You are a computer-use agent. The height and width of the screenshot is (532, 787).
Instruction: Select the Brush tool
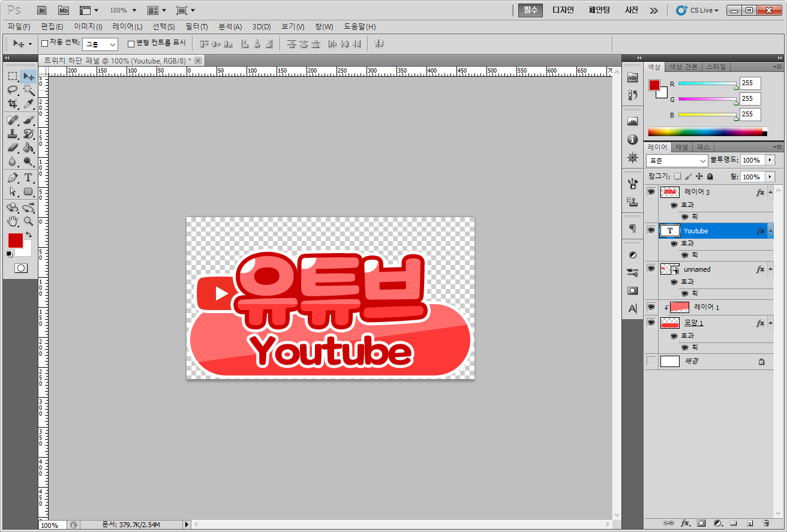coord(28,120)
